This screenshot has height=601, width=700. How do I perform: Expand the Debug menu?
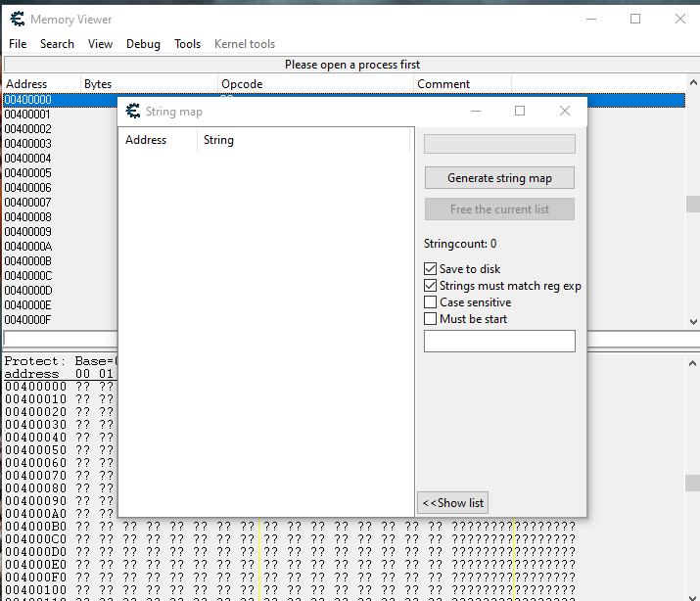(143, 44)
